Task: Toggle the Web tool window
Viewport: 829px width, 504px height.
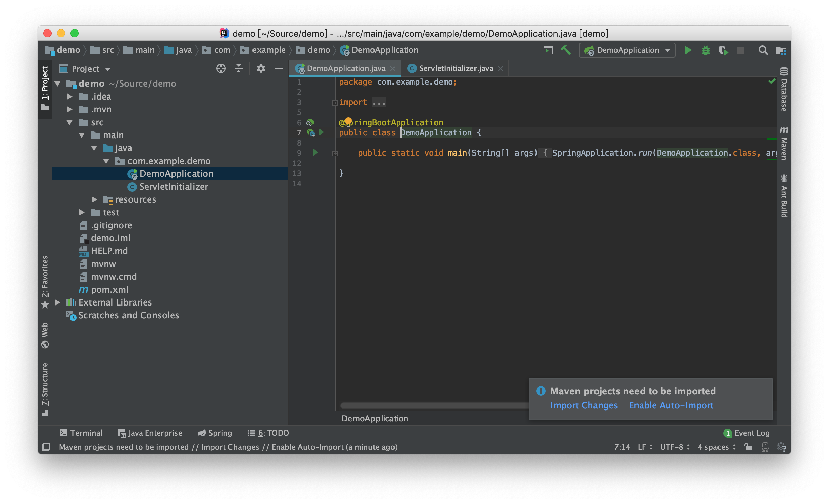Action: tap(45, 335)
